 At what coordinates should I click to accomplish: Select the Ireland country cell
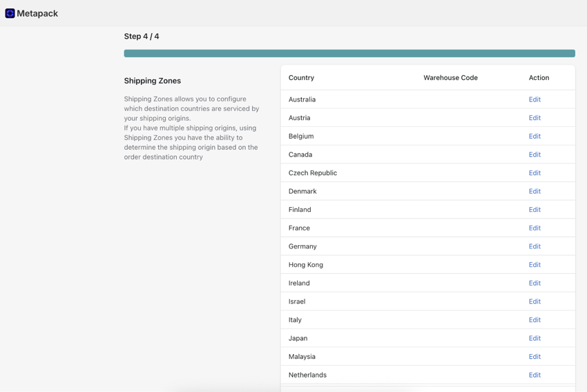tap(299, 283)
